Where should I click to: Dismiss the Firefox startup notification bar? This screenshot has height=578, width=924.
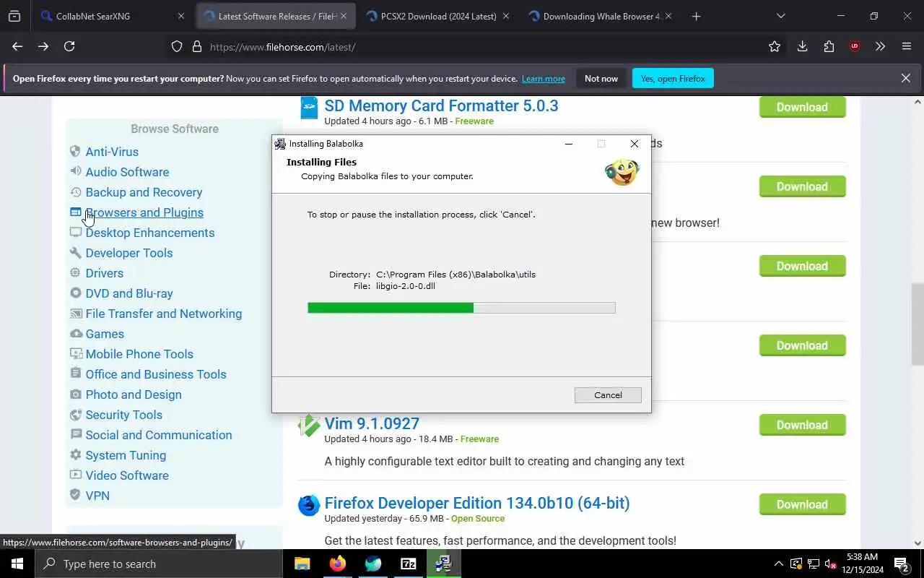click(906, 78)
